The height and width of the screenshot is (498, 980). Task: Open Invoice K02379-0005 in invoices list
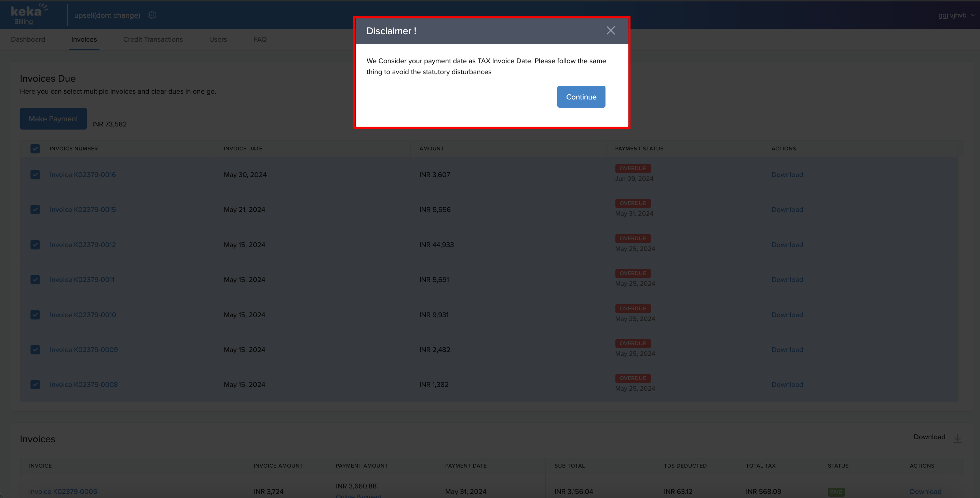63,491
